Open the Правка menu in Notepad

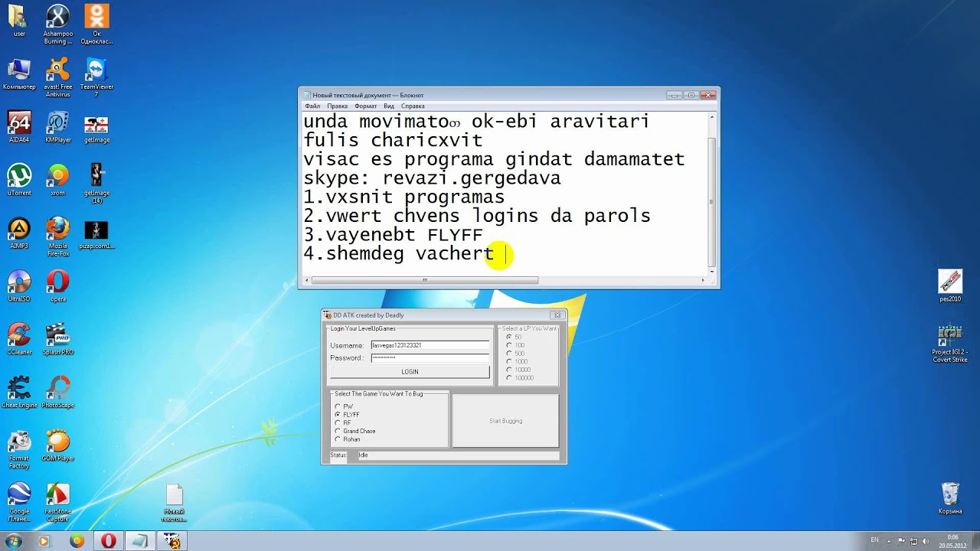[337, 106]
